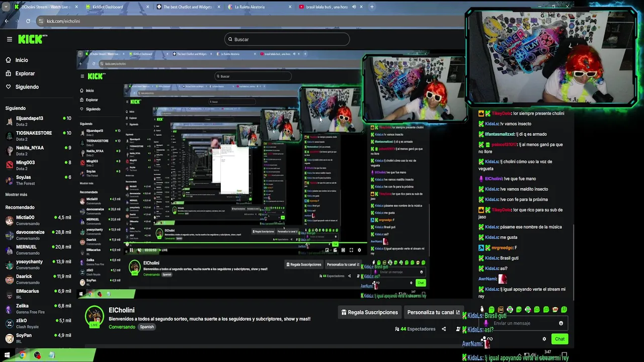
Task: Share the ElCholini stream
Action: (444, 329)
